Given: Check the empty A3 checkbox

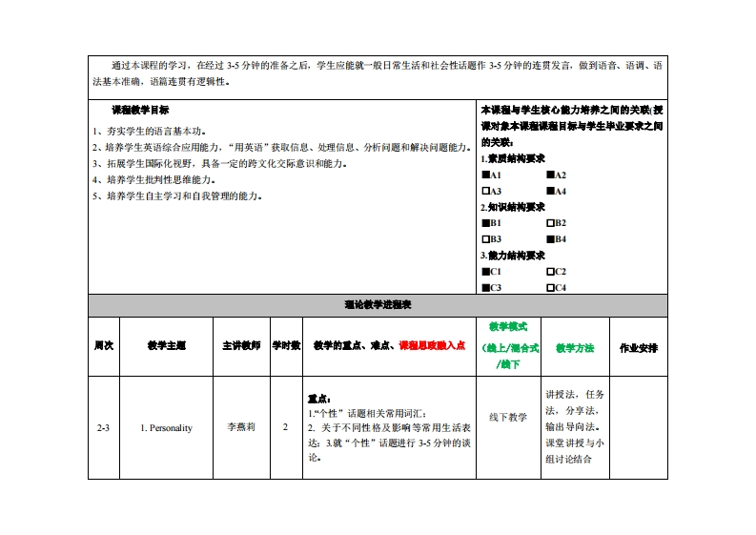Looking at the screenshot, I should 485,191.
